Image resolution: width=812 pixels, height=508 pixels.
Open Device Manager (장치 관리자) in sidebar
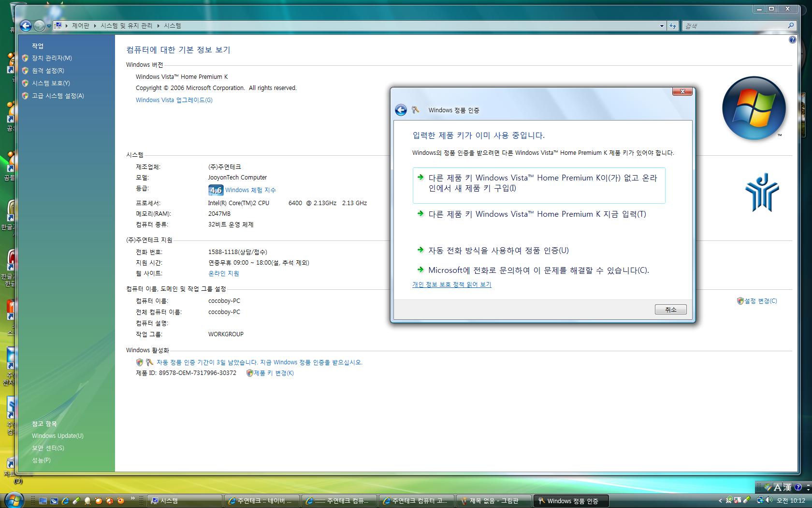coord(52,58)
